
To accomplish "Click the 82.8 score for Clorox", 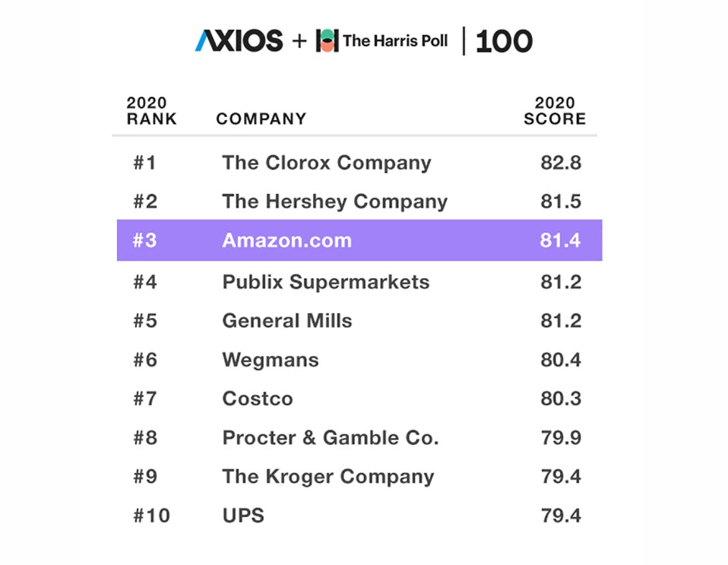I will point(561,163).
